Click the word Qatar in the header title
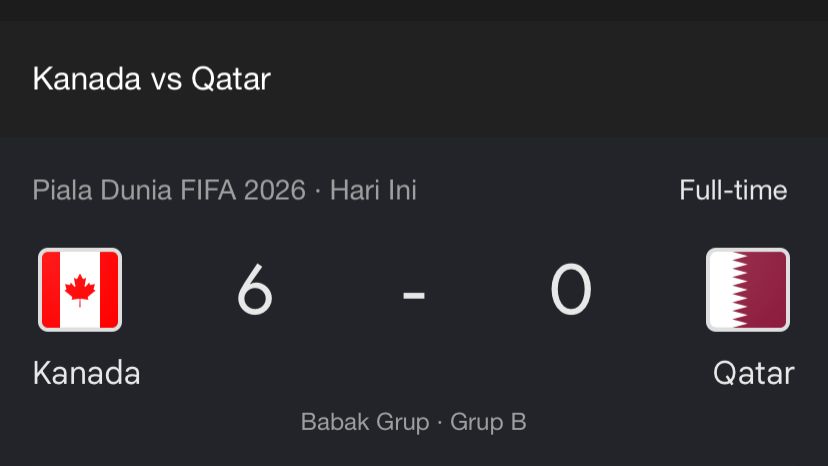828x466 pixels. (231, 79)
